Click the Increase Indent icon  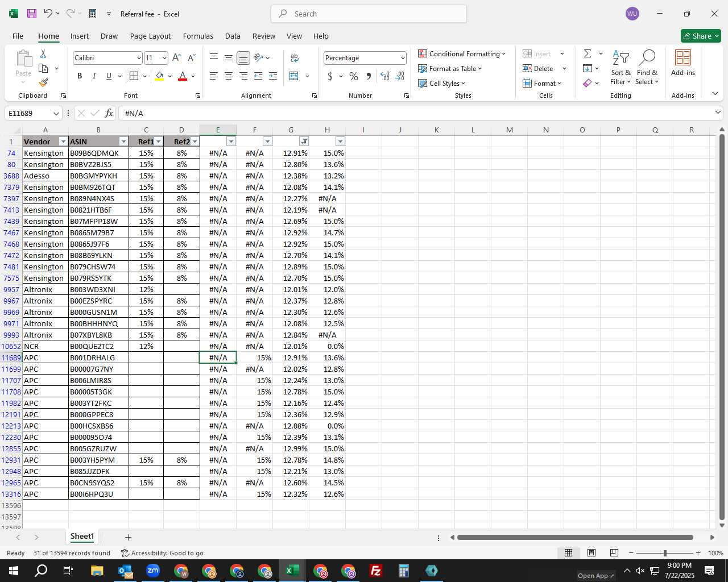click(273, 76)
